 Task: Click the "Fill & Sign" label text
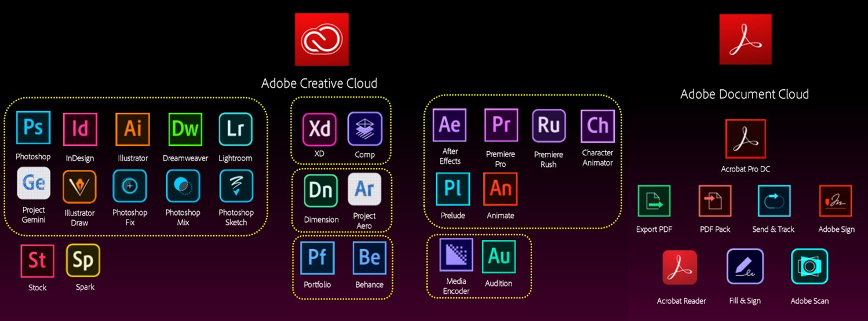(745, 301)
